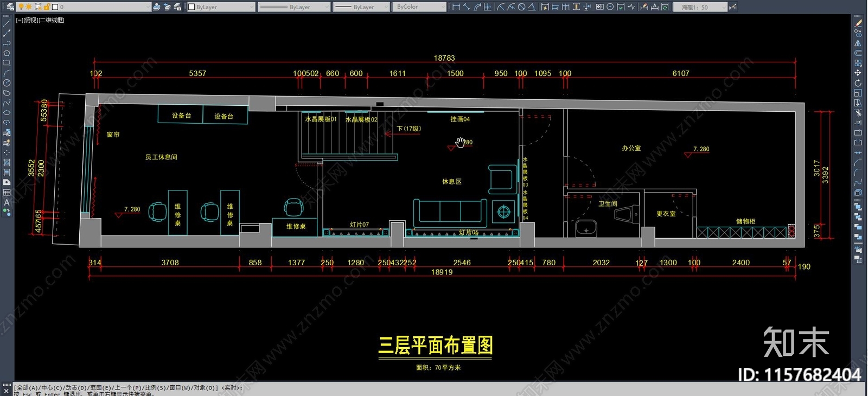
Task: Open the [-] viewport controls menu
Action: (19, 20)
